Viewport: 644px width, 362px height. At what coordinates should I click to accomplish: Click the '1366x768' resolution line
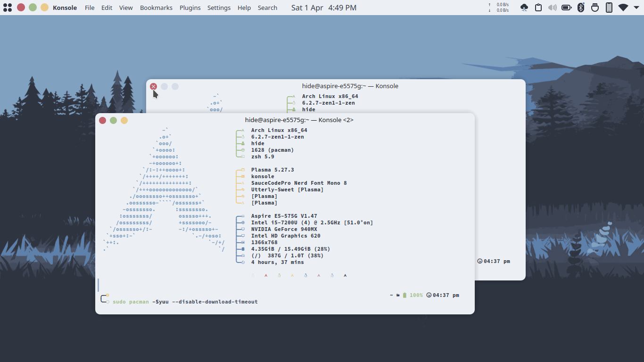tap(264, 242)
